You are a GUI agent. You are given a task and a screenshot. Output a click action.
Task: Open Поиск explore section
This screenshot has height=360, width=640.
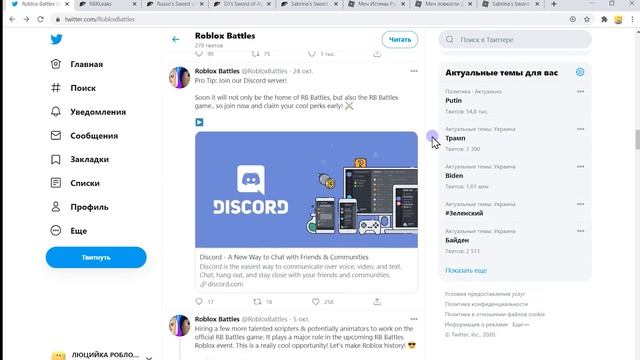(x=73, y=88)
